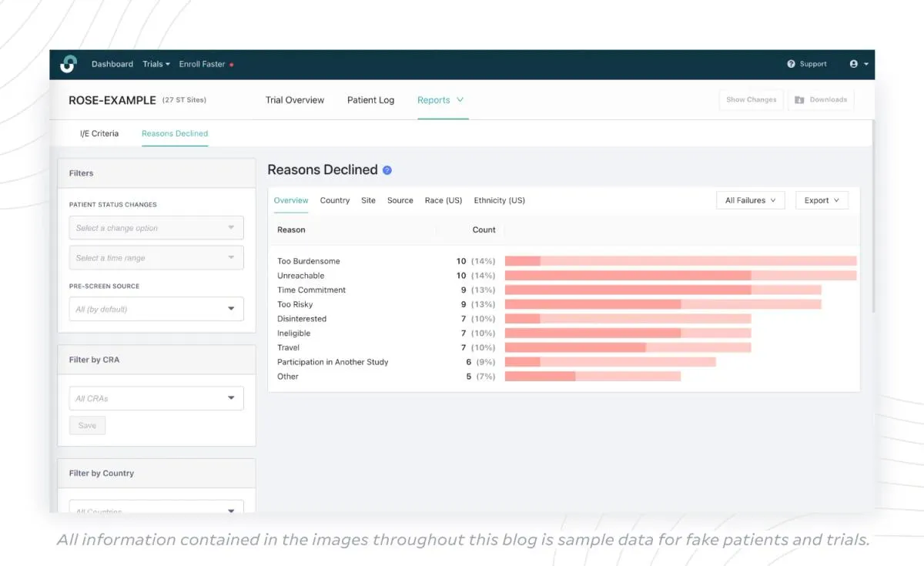
Task: Open the All Failures filter dropdown
Action: [x=750, y=199]
